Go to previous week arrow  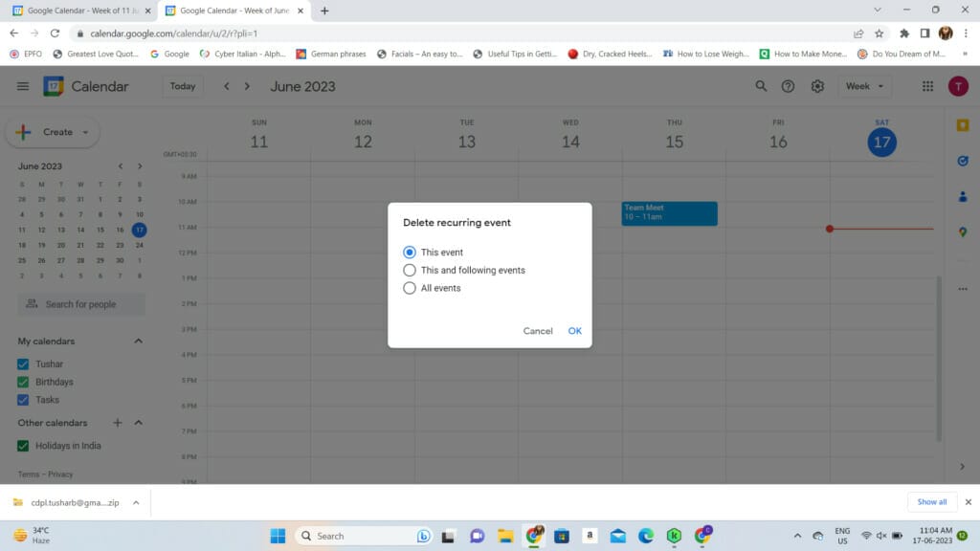click(x=226, y=86)
